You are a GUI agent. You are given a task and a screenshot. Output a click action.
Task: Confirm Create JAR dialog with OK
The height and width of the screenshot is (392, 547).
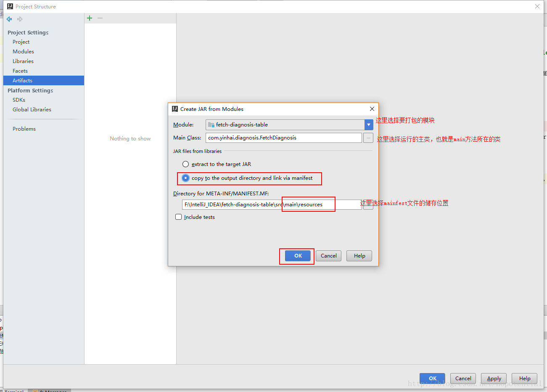click(x=298, y=256)
